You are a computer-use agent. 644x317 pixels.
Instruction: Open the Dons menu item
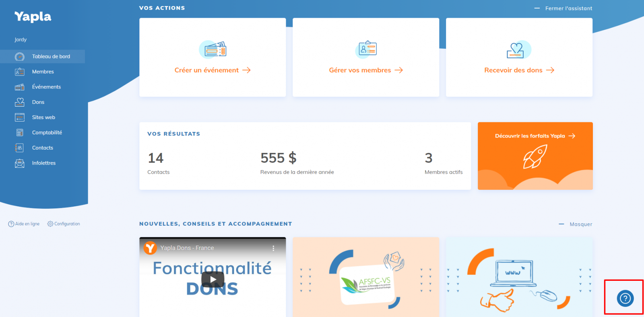[38, 102]
